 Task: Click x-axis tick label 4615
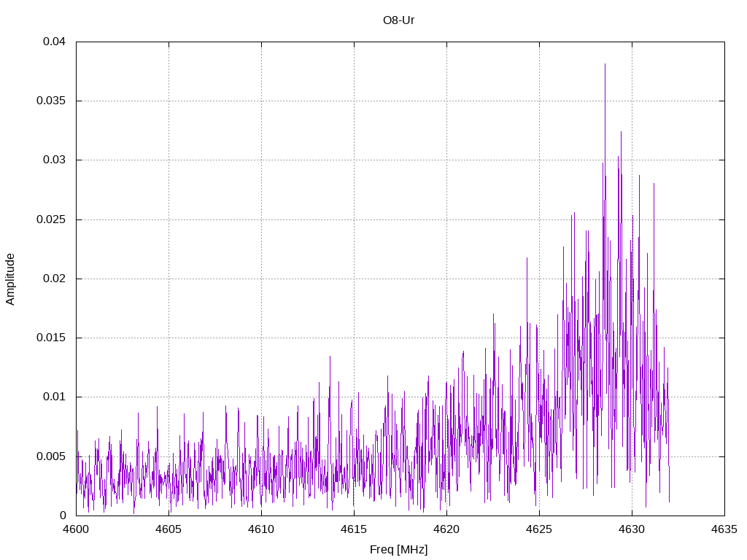point(354,529)
